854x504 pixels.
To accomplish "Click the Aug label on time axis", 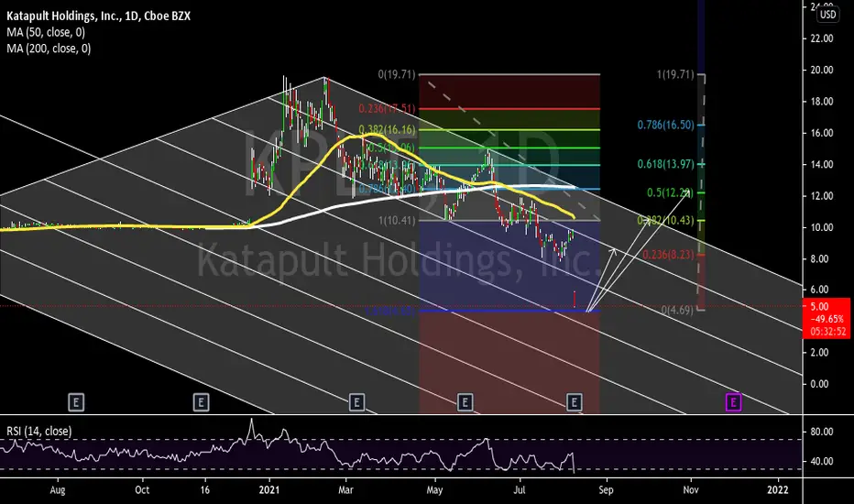I will (57, 490).
